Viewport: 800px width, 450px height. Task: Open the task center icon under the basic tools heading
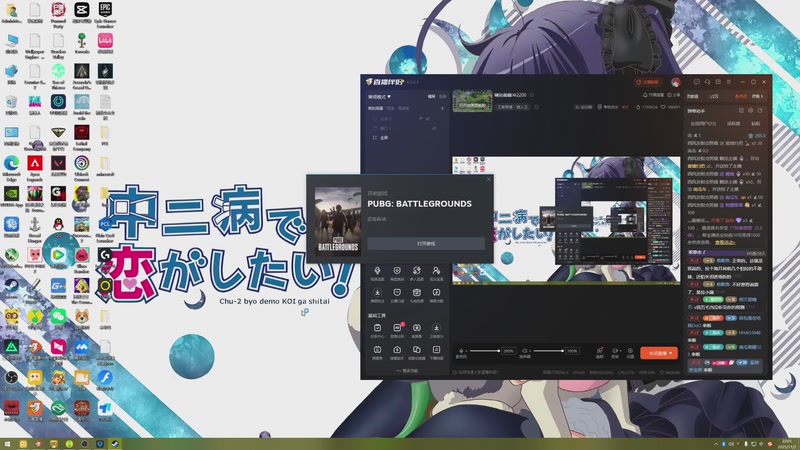pos(377,328)
